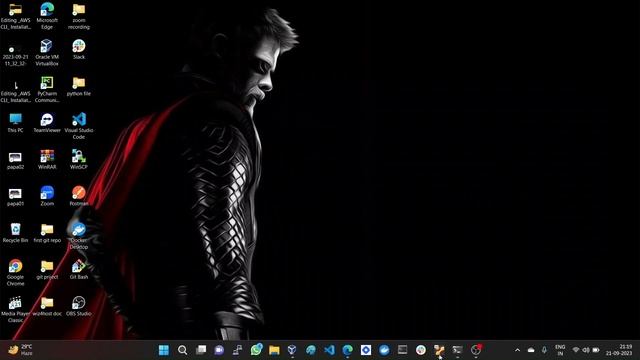Click the microphone tray icon
Screen dimensions: 640x360
[544, 350]
